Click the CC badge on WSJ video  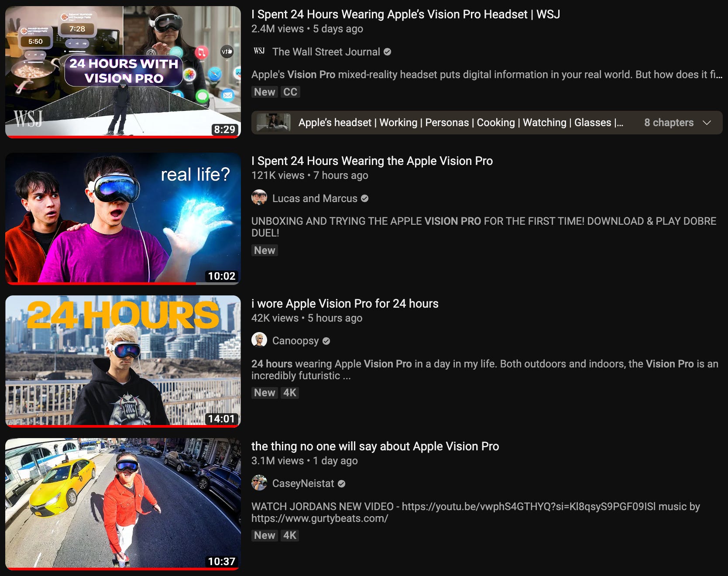[290, 92]
